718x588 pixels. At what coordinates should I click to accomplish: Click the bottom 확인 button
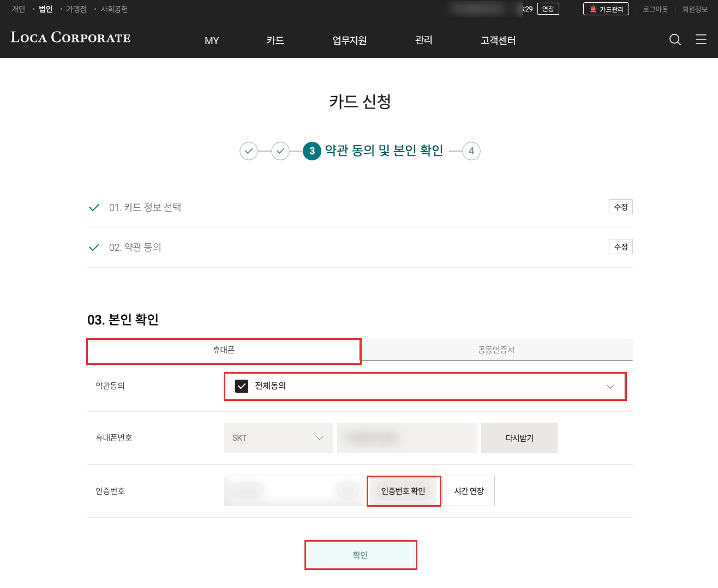[x=361, y=555]
